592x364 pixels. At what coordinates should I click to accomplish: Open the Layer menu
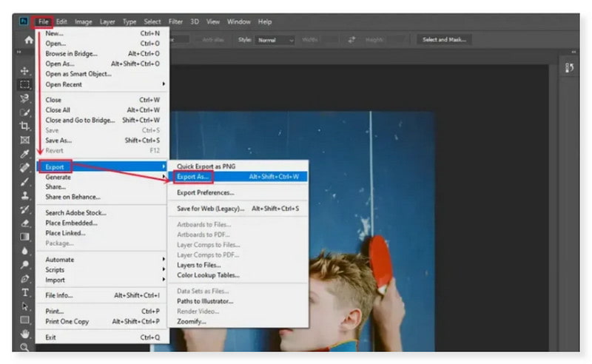107,21
